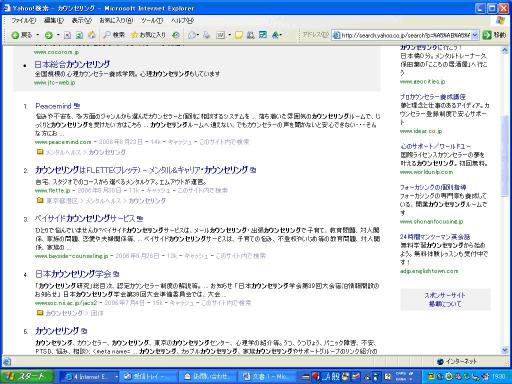
Task: Click the Refresh page toolbar icon
Action: coord(79,35)
